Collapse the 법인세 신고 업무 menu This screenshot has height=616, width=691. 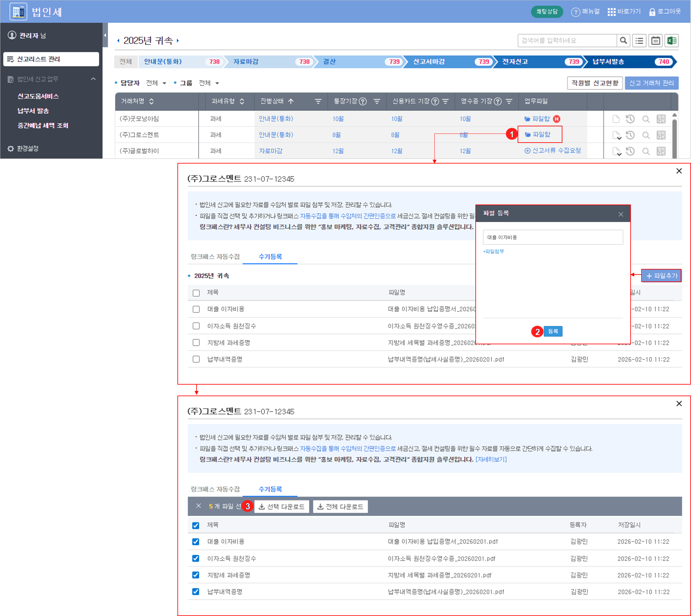click(93, 79)
